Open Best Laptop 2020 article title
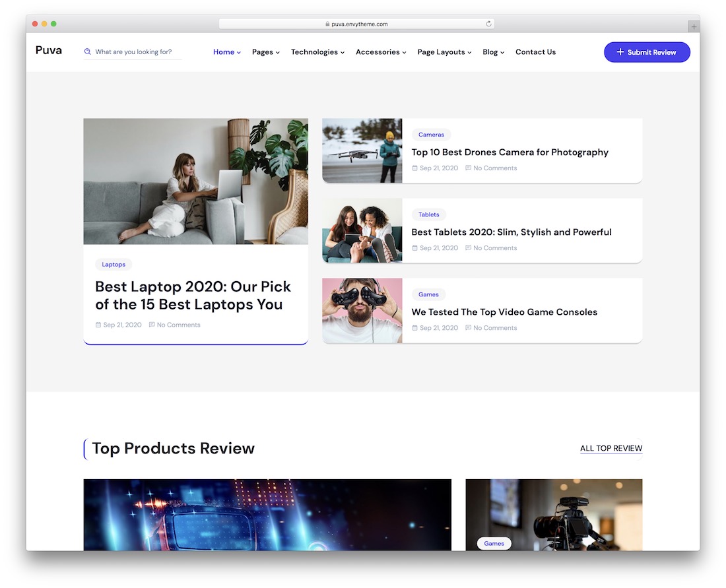 tap(193, 296)
